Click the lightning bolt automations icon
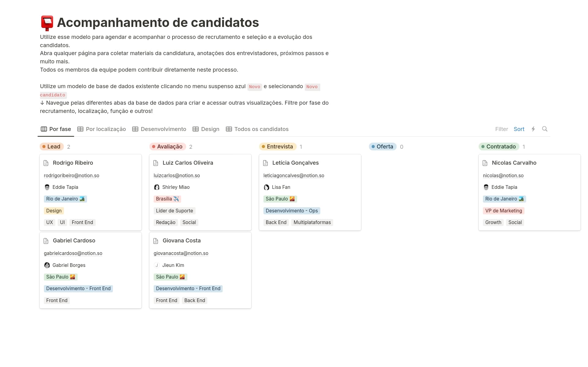 (x=533, y=129)
